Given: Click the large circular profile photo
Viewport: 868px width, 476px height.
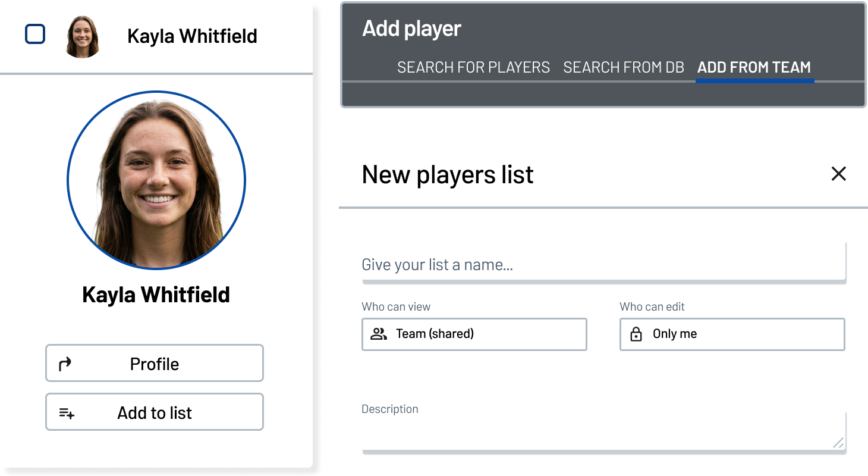Looking at the screenshot, I should coord(156,180).
